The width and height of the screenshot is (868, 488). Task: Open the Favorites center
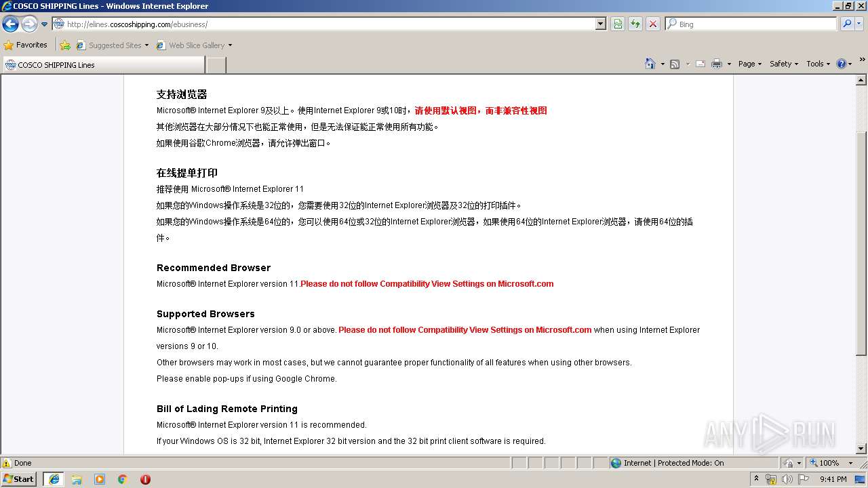coord(26,45)
